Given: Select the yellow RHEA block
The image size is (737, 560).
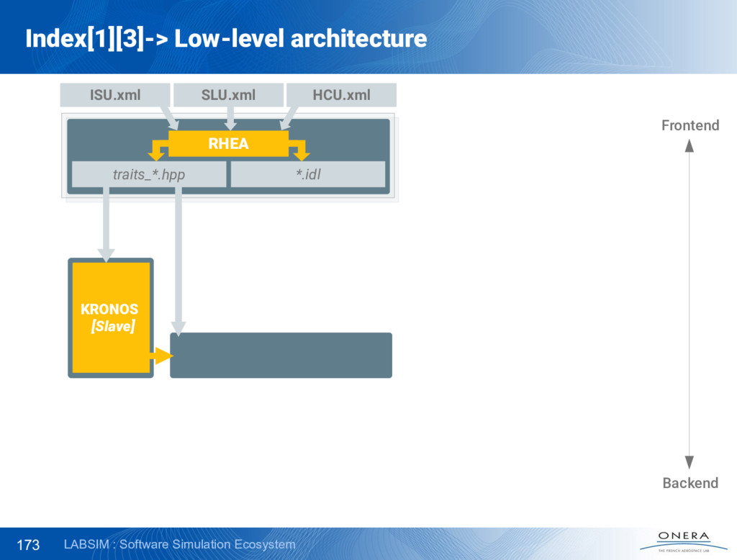Looking at the screenshot, I should pyautogui.click(x=228, y=143).
